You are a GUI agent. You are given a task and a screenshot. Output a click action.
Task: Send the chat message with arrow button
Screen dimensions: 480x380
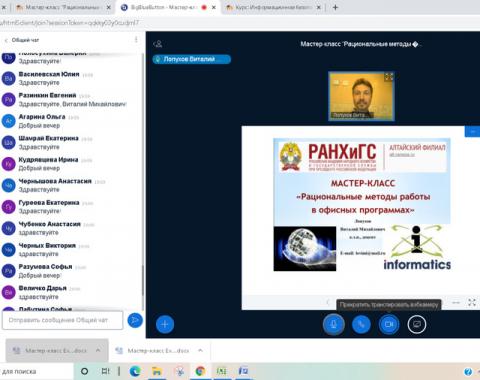(x=135, y=320)
